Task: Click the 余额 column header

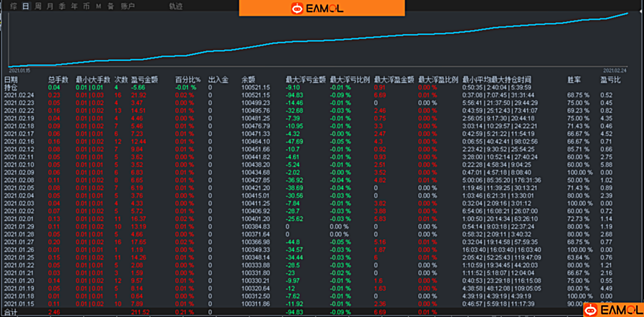Action: click(x=248, y=80)
